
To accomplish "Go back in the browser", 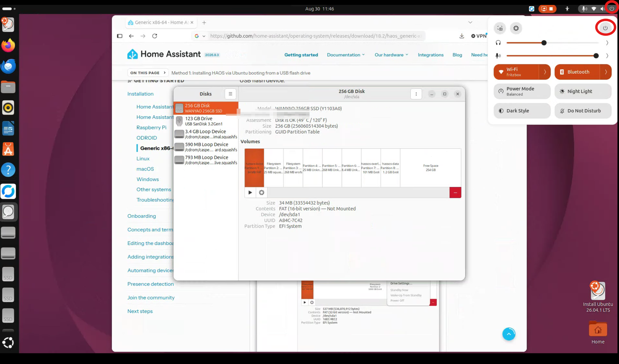I will click(x=131, y=36).
